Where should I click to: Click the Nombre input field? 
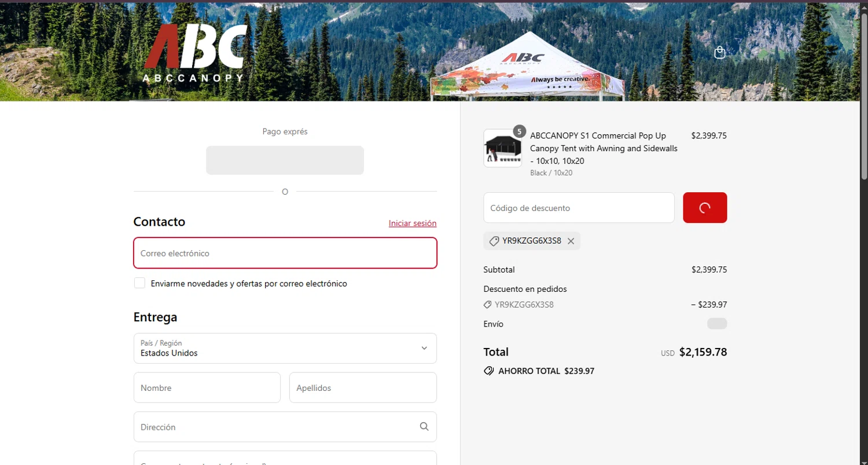click(207, 387)
